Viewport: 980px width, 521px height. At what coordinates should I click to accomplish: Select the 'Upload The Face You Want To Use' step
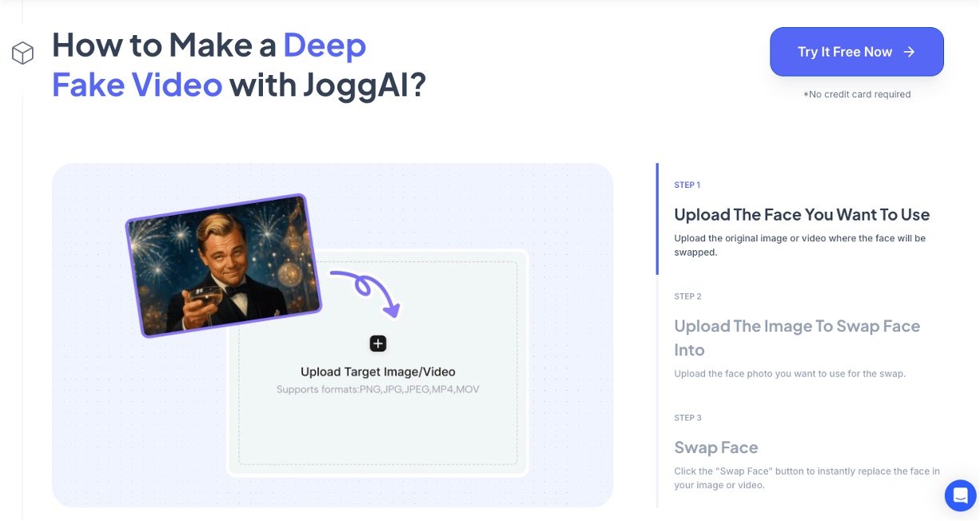(802, 214)
